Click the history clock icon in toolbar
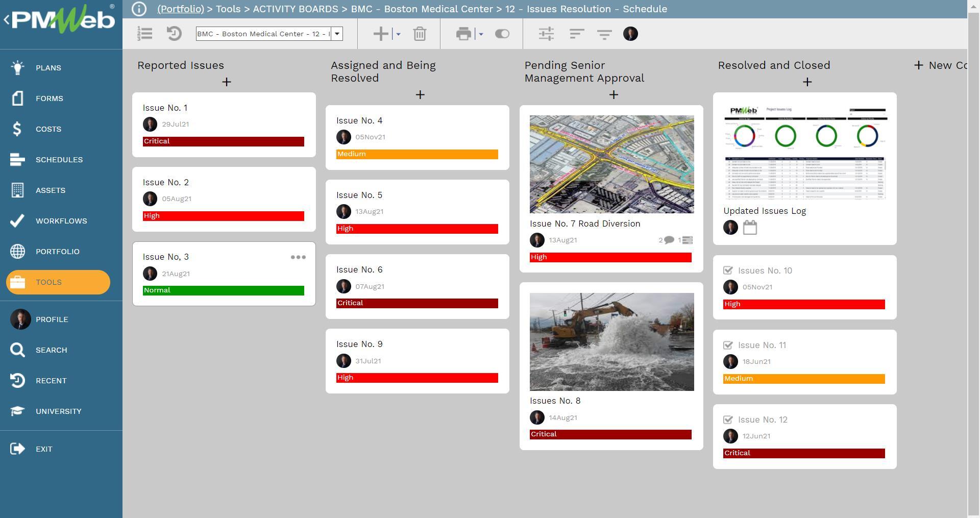980x518 pixels. click(x=174, y=34)
